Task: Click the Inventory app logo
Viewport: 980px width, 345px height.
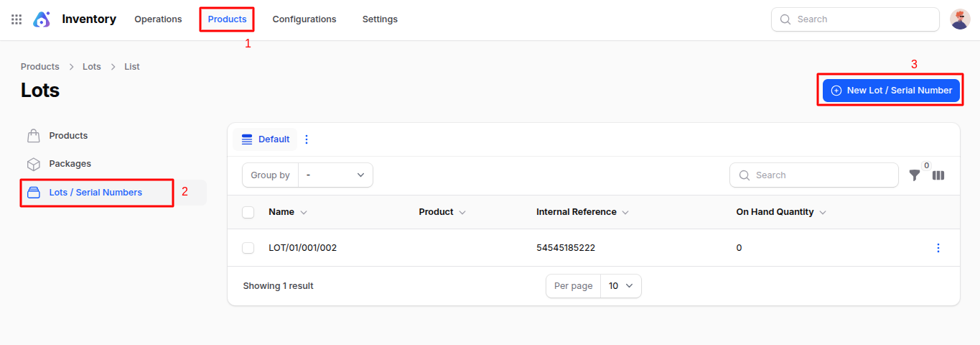Action: coord(42,19)
